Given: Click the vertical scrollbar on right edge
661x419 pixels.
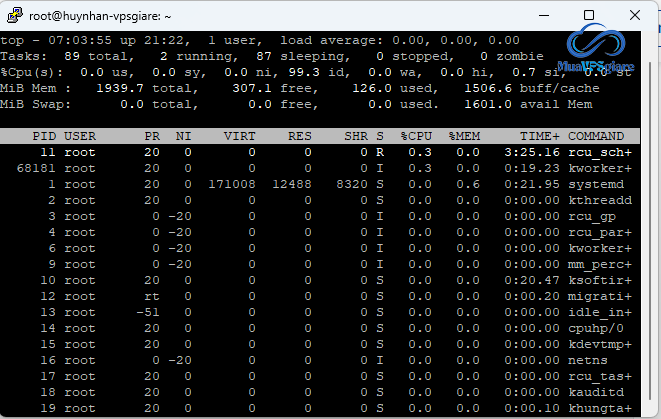Looking at the screenshot, I should (654, 220).
